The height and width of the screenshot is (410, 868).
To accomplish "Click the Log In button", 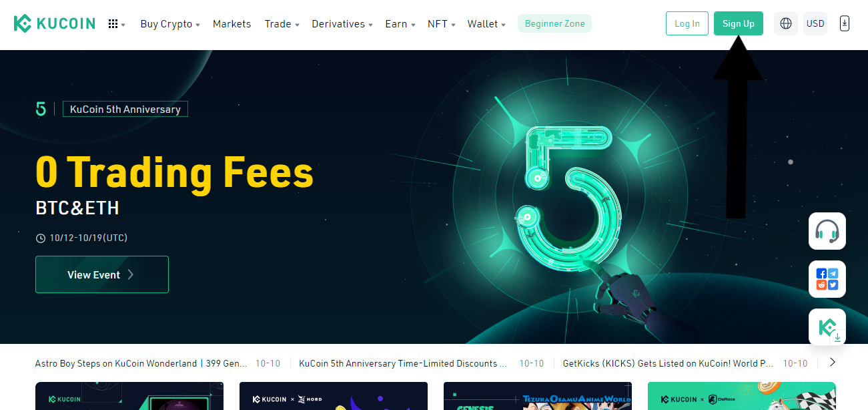I will coord(687,23).
